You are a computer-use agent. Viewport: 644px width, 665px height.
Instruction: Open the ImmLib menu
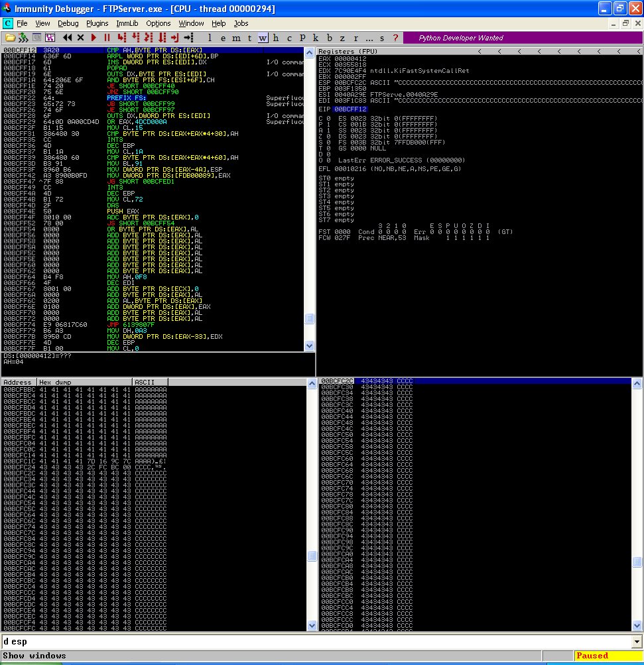point(126,23)
